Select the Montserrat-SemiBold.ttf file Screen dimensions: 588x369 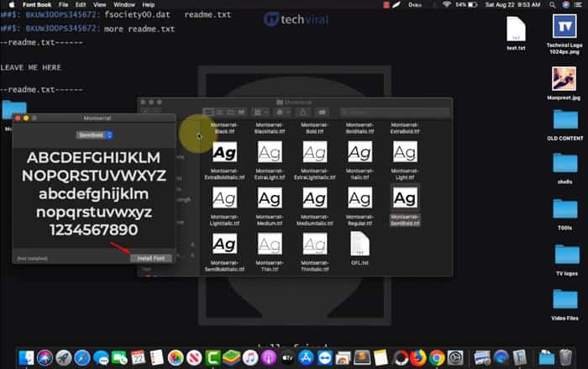coord(405,198)
